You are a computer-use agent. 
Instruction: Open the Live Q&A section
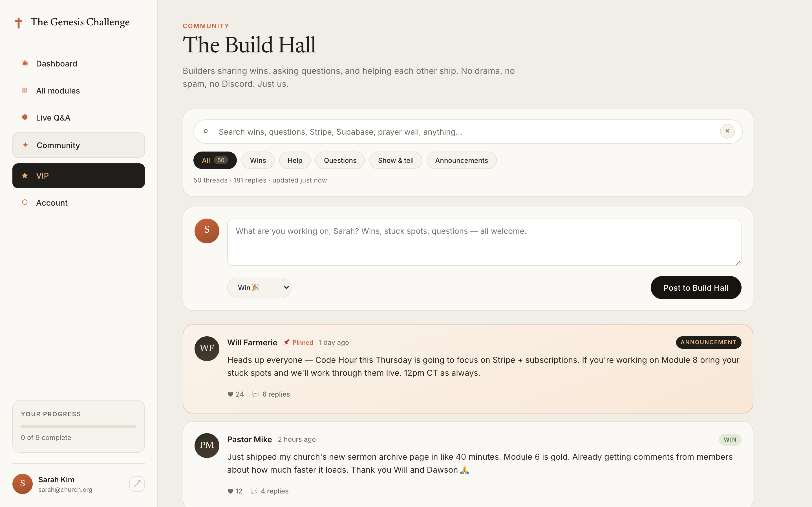click(53, 117)
